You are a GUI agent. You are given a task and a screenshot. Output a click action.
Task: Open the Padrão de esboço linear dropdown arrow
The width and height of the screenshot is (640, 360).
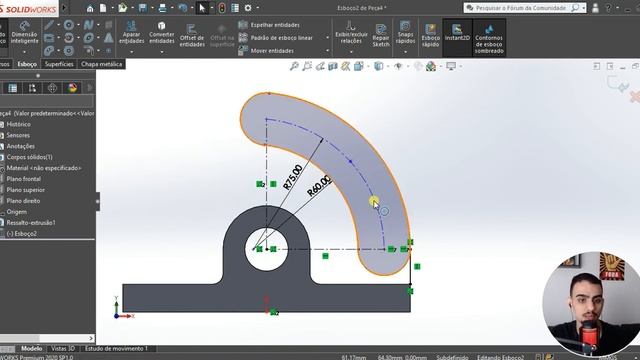327,38
